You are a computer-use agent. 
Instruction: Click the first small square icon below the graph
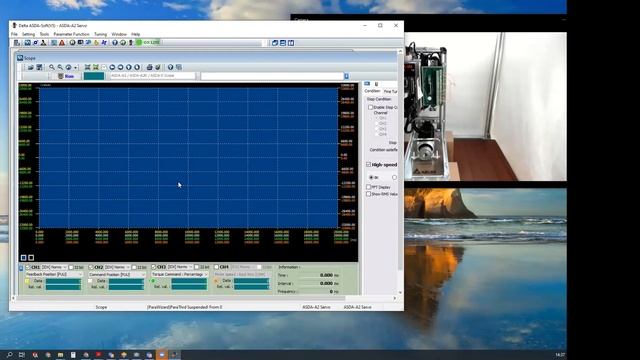coord(23,258)
